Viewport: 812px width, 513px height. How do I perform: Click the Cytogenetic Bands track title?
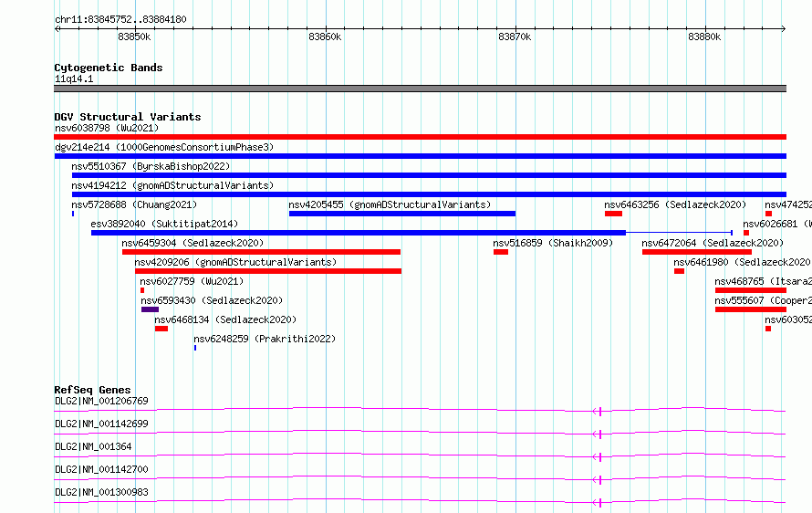click(x=109, y=68)
